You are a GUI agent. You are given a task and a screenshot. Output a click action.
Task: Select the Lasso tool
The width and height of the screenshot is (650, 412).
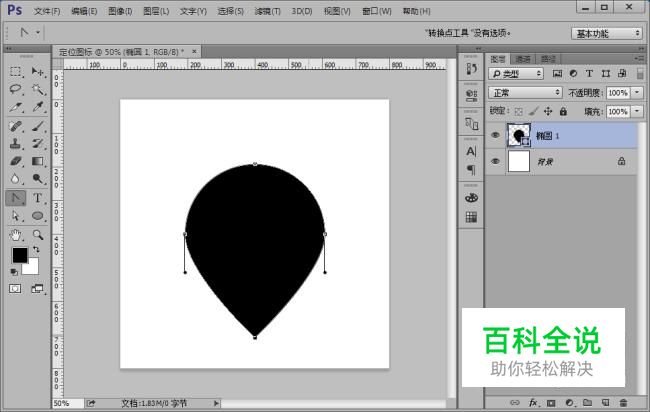[x=16, y=89]
